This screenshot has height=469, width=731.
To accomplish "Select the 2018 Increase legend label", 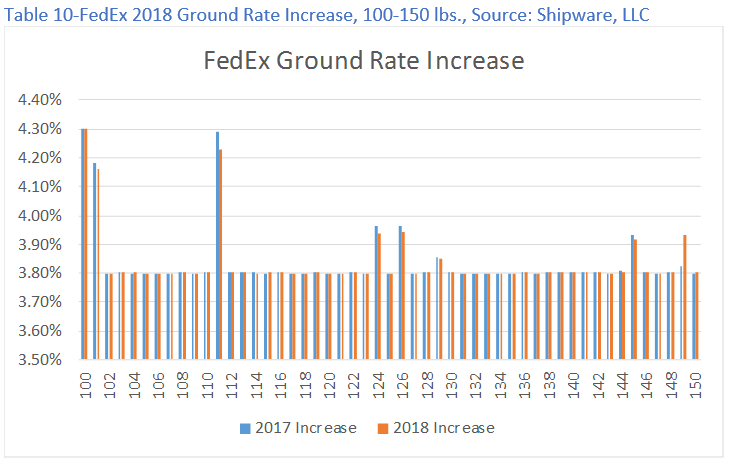I will point(444,428).
